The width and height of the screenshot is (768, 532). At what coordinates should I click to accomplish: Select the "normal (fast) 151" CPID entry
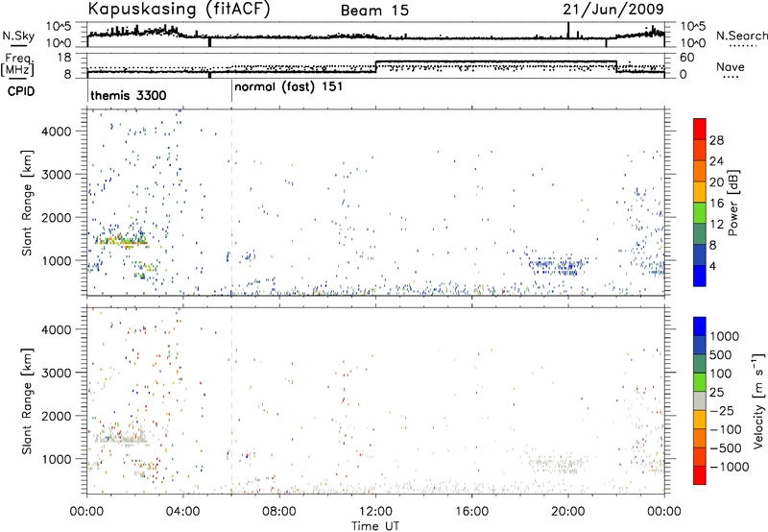pyautogui.click(x=289, y=87)
